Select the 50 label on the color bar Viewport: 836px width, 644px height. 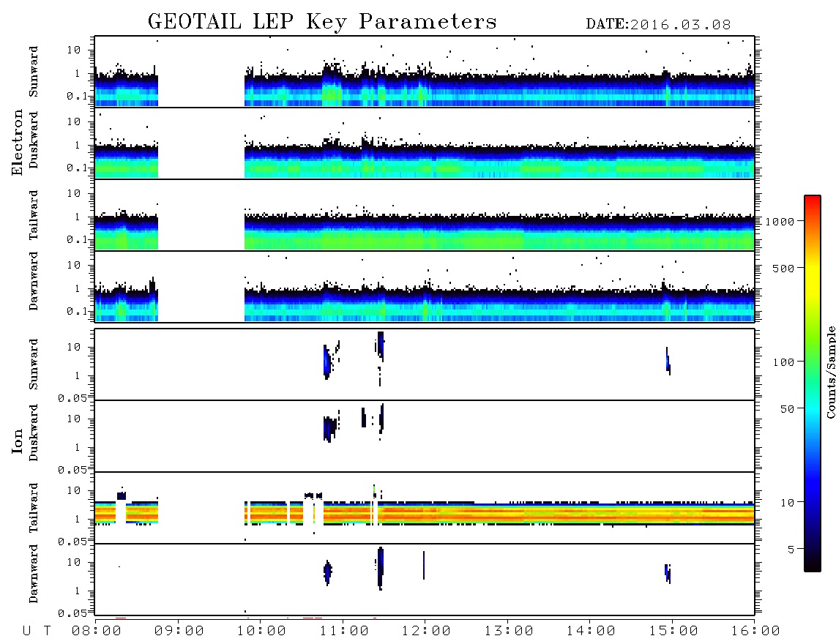click(x=788, y=409)
